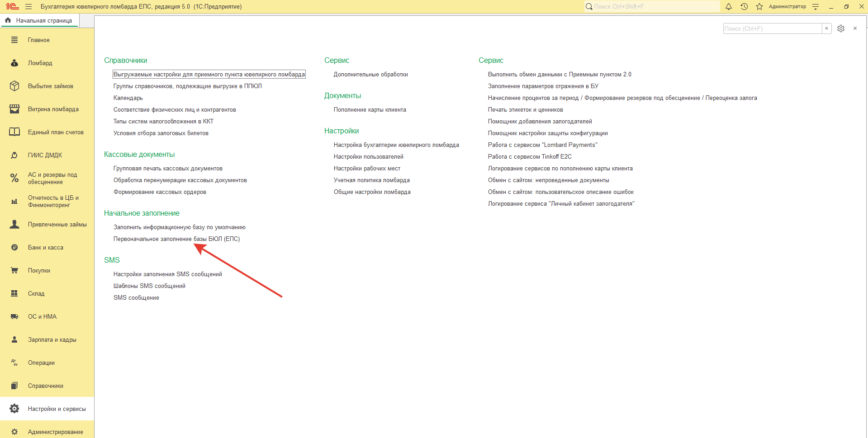868x438 pixels.
Task: Open Настройки заполнения SMS сообщений
Action: click(168, 274)
